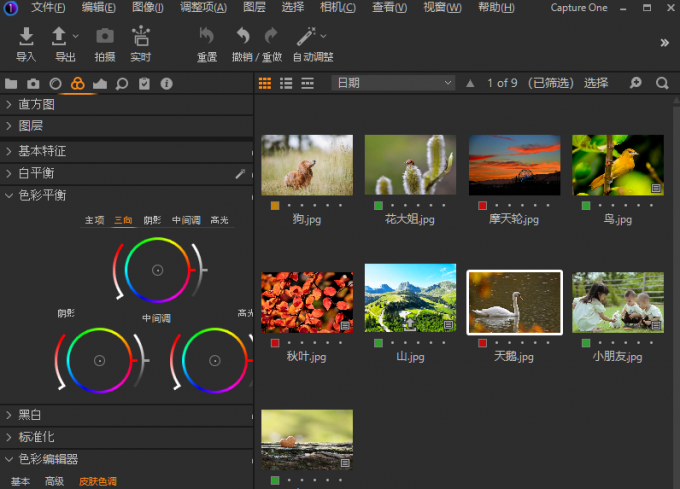This screenshot has width=680, height=489.
Task: Pick the white balance eyedropper icon
Action: tap(240, 174)
